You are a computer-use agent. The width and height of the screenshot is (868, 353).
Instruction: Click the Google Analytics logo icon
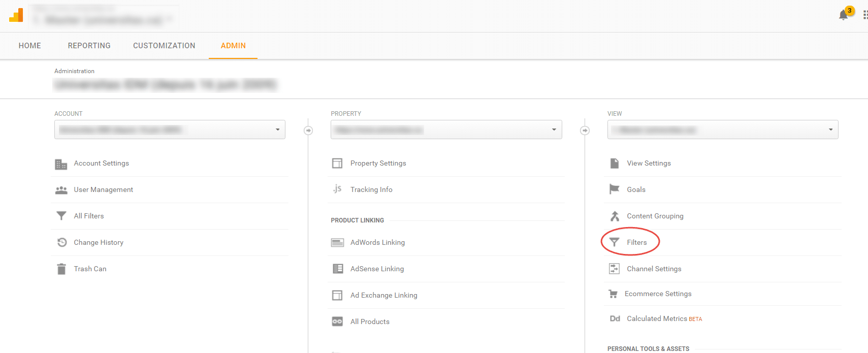[16, 15]
